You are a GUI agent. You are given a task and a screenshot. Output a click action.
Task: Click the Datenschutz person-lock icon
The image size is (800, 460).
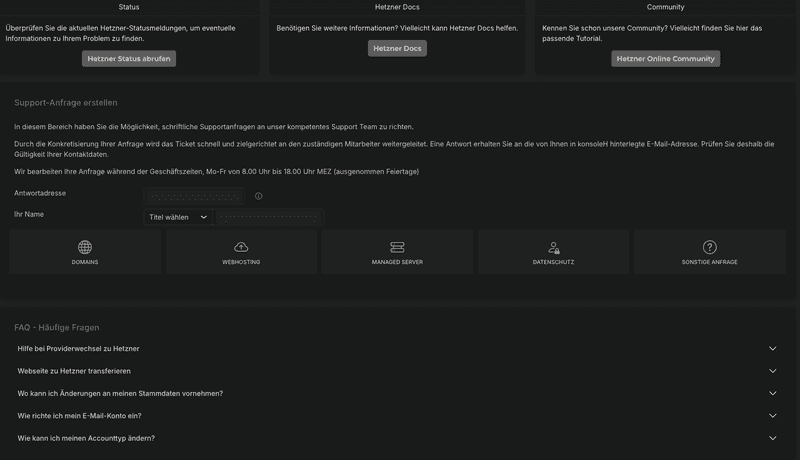point(553,247)
